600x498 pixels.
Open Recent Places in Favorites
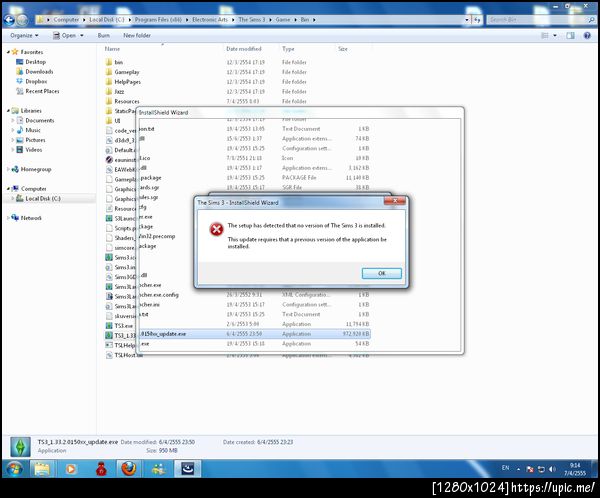pos(42,91)
